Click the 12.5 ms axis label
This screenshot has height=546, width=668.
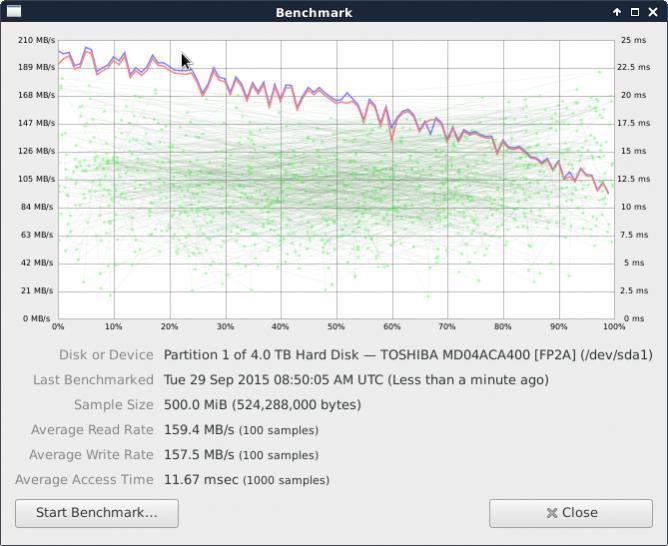pos(633,179)
